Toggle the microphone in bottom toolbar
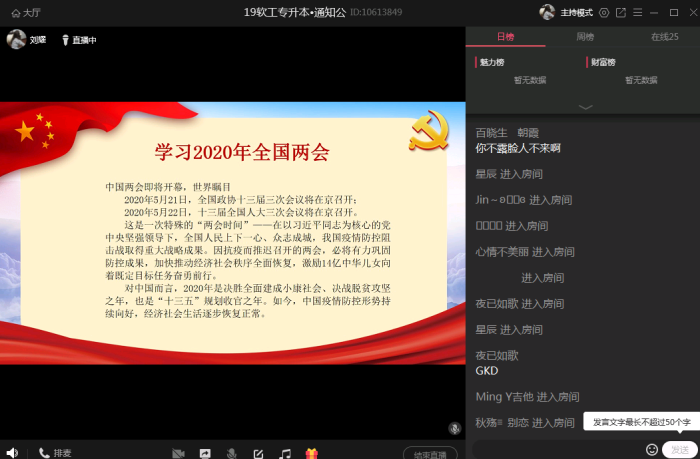Image resolution: width=700 pixels, height=459 pixels. pos(232,453)
